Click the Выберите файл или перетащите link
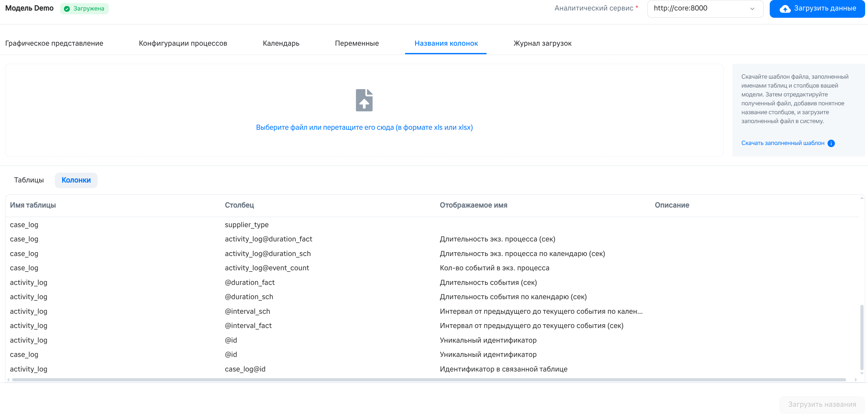Image resolution: width=868 pixels, height=414 pixels. click(x=364, y=128)
